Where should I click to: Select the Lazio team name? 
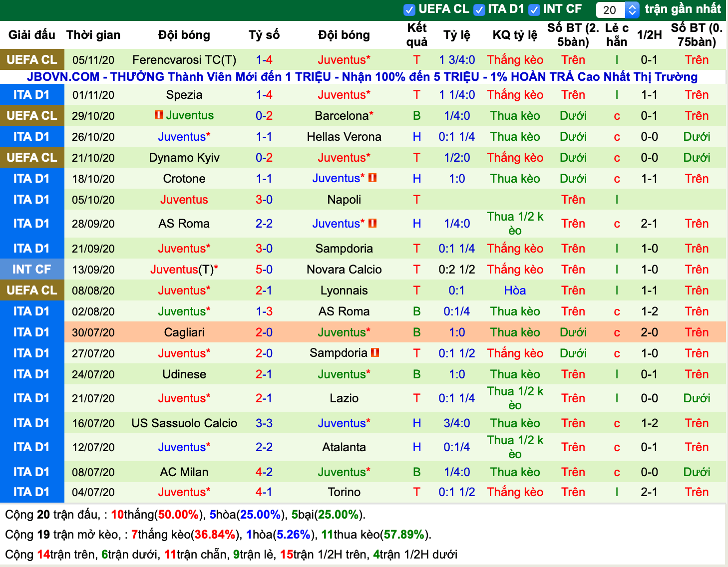pyautogui.click(x=344, y=398)
